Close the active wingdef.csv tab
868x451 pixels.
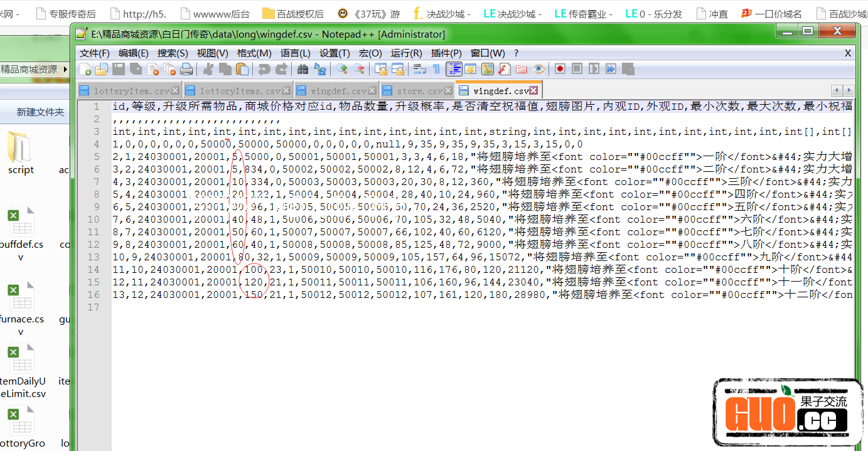tap(534, 91)
